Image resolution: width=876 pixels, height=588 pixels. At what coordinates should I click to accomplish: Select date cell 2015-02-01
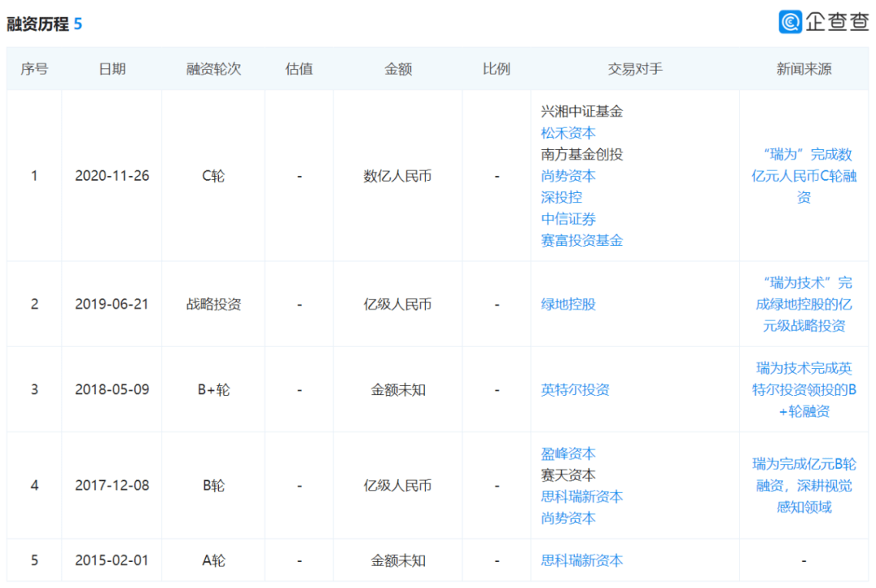coord(112,560)
